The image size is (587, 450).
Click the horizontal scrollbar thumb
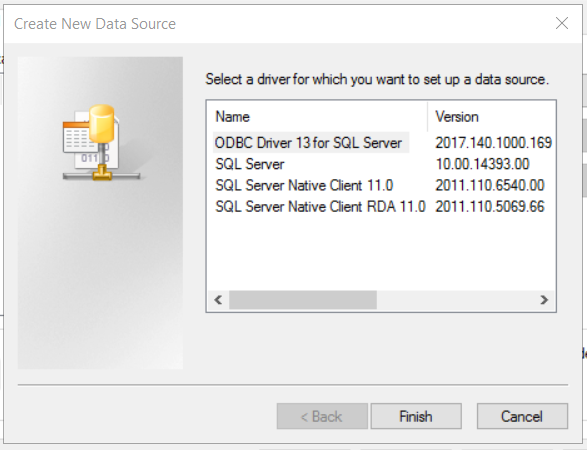point(303,300)
